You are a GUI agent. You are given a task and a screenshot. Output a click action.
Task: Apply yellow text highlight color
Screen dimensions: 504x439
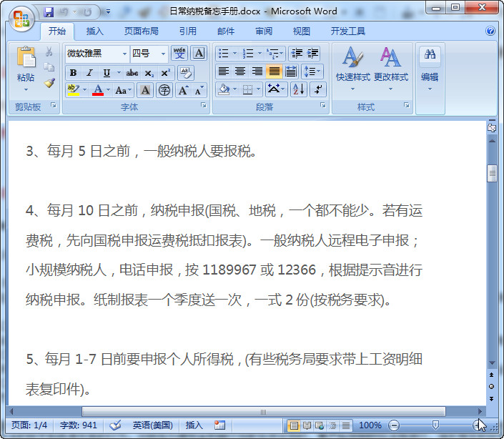coord(74,90)
